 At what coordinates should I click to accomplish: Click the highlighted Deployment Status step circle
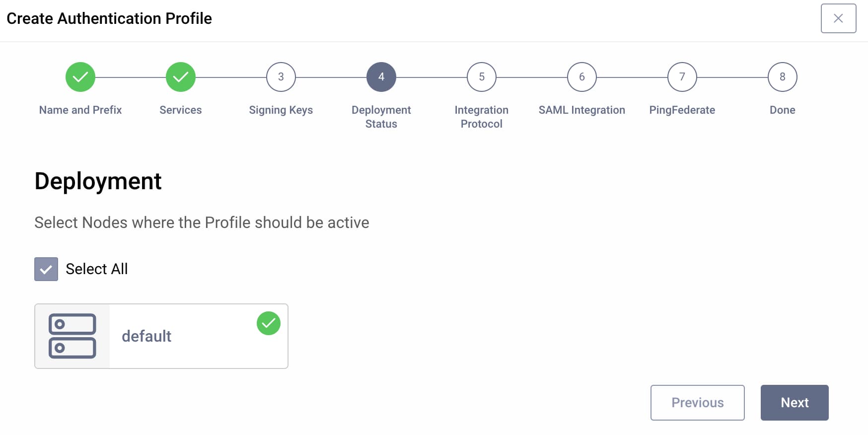tap(381, 76)
